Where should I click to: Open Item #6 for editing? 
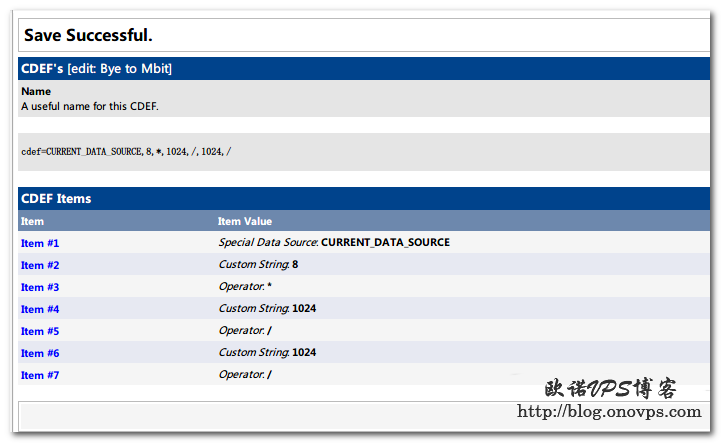pyautogui.click(x=40, y=353)
